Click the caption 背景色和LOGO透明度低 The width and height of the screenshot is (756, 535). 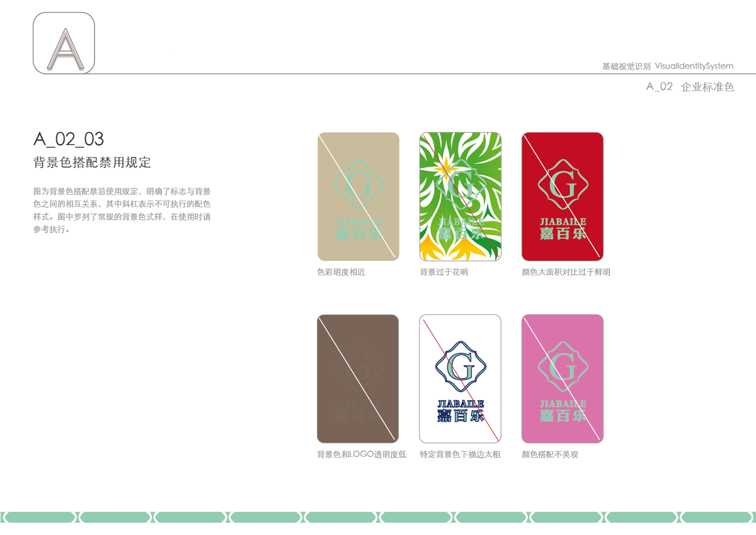coord(361,454)
